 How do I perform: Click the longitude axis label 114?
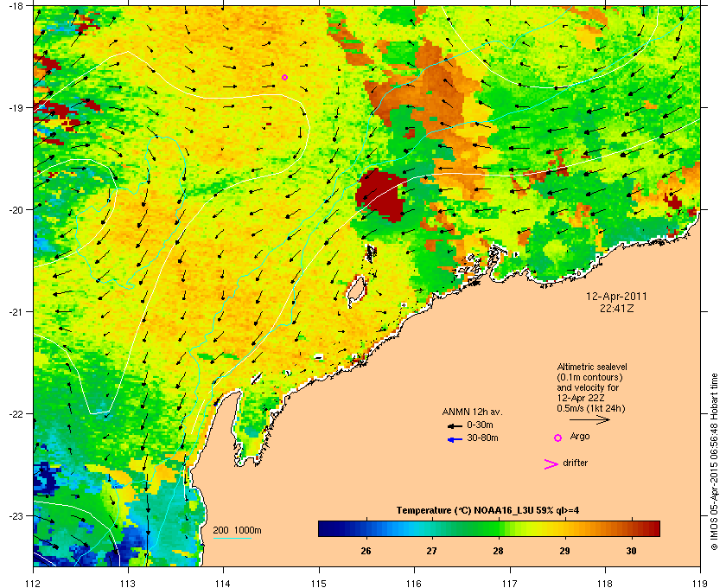pyautogui.click(x=223, y=584)
